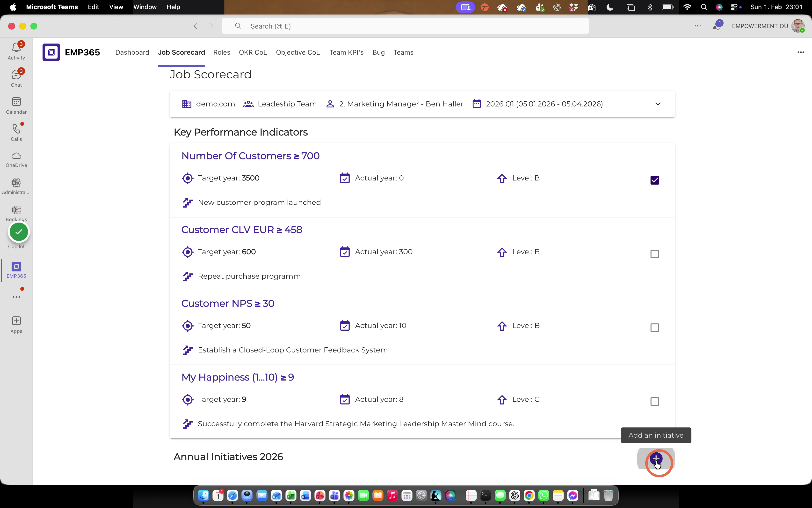This screenshot has height=508, width=812.
Task: Open the Bookings app in sidebar
Action: [x=16, y=213]
